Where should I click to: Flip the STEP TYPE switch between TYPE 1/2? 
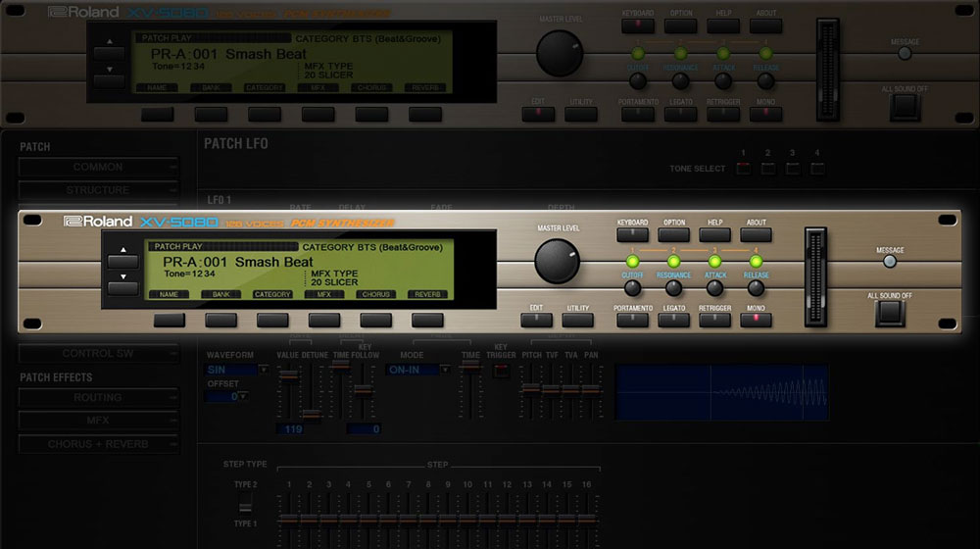[x=246, y=504]
